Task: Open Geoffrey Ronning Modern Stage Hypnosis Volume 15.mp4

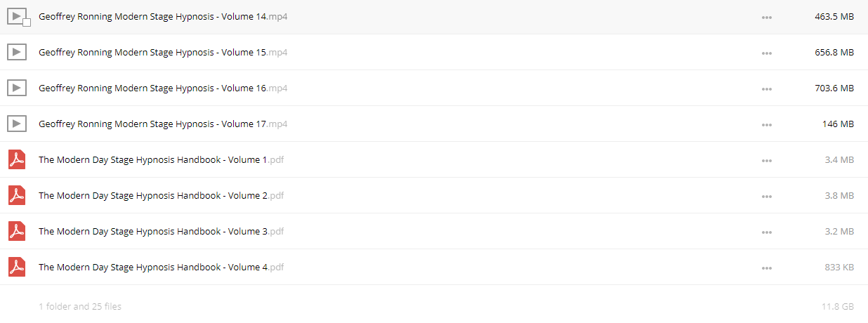Action: pyautogui.click(x=163, y=53)
